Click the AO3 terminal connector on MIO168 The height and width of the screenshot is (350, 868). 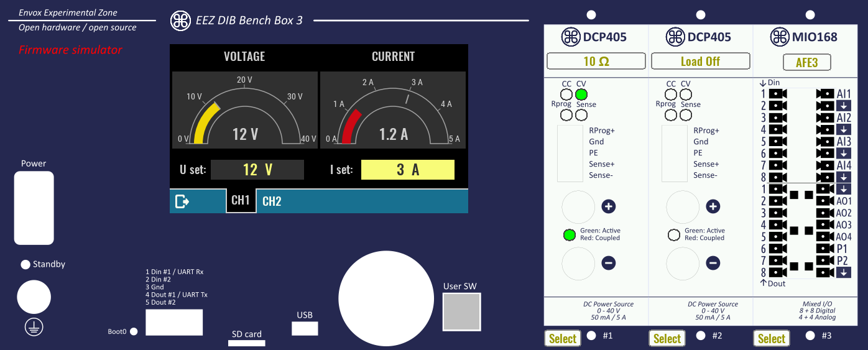[825, 224]
